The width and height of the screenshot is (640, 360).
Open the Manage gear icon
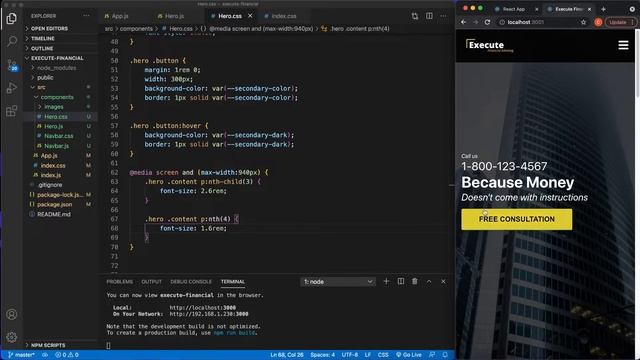point(11,337)
